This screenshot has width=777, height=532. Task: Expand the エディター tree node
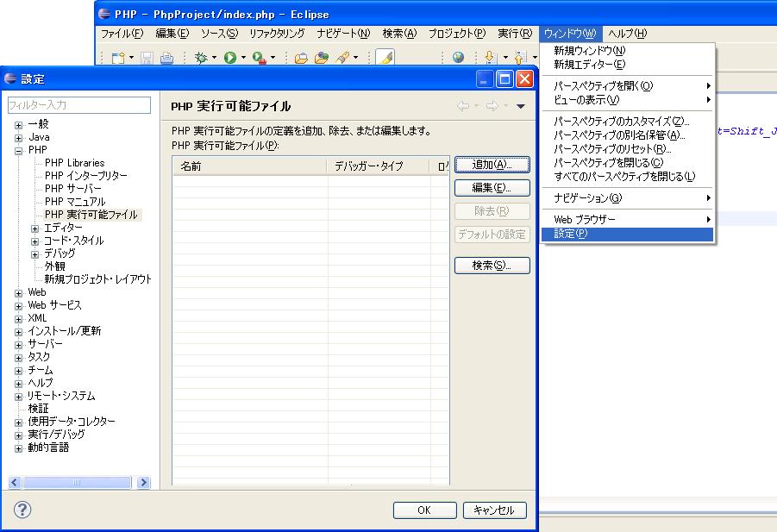34,228
